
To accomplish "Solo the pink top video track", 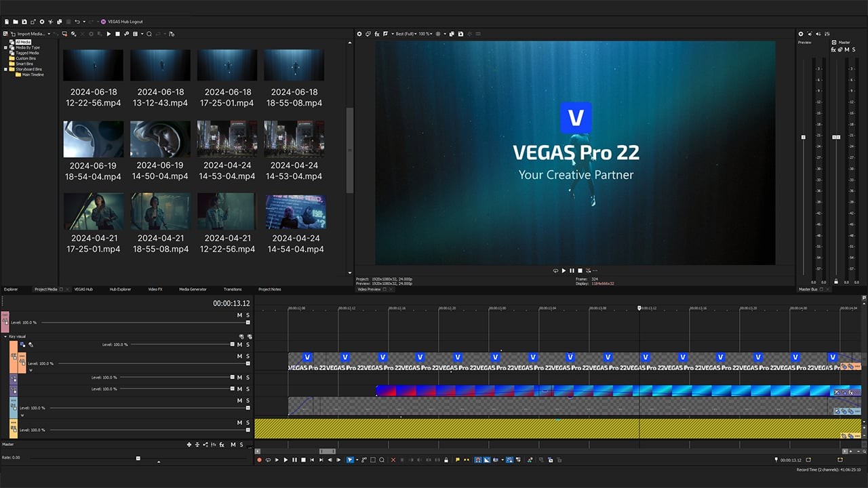I will click(x=248, y=315).
